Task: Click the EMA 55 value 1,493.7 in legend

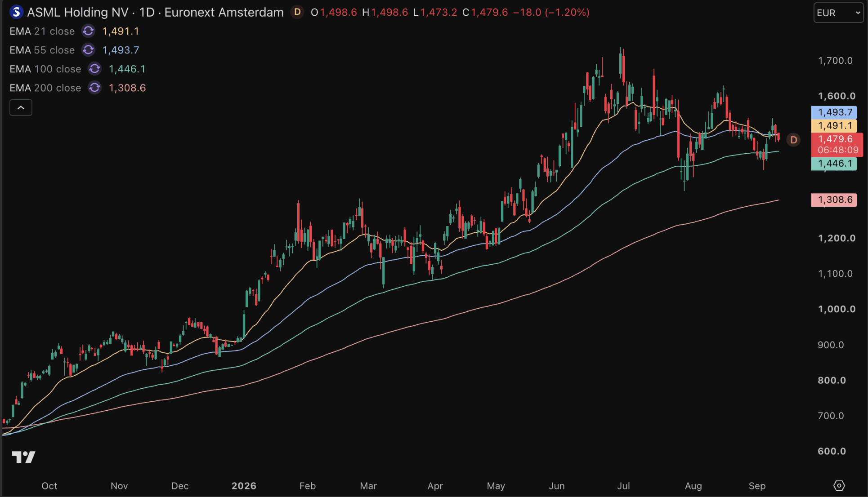Action: pos(121,50)
